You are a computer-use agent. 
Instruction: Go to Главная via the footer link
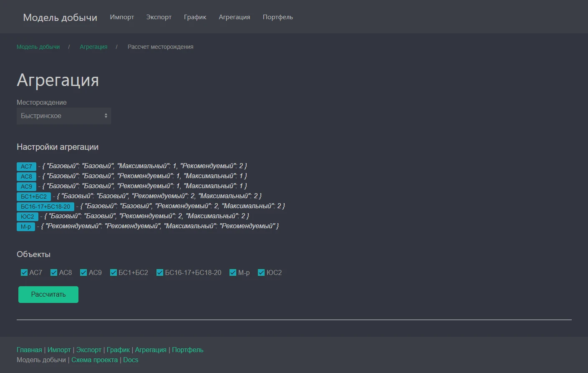click(x=29, y=350)
